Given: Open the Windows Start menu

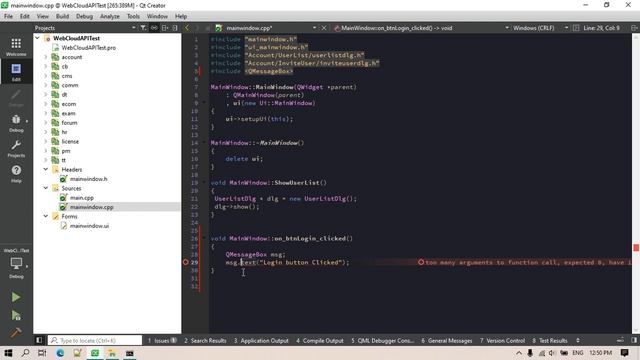Looking at the screenshot, I should coord(8,353).
